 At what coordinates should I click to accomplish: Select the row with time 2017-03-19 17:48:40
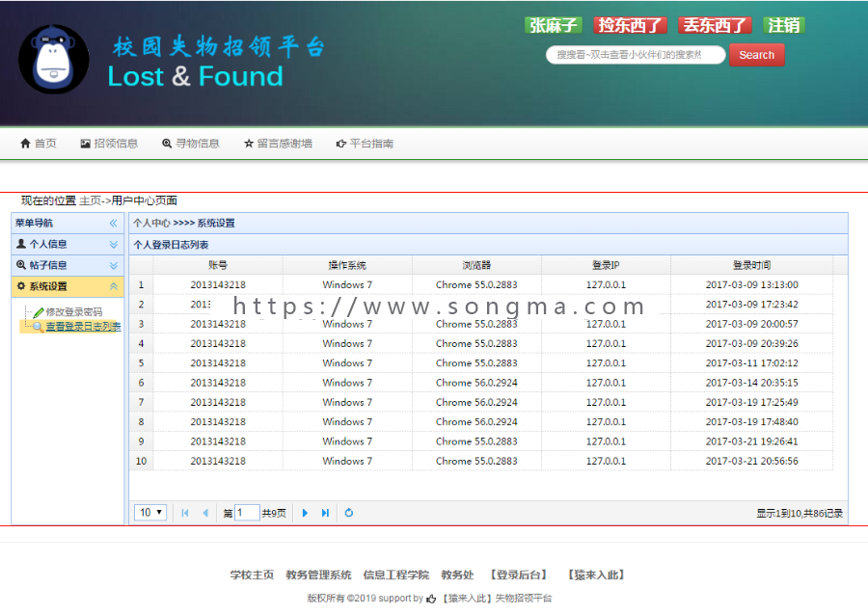[x=481, y=421]
